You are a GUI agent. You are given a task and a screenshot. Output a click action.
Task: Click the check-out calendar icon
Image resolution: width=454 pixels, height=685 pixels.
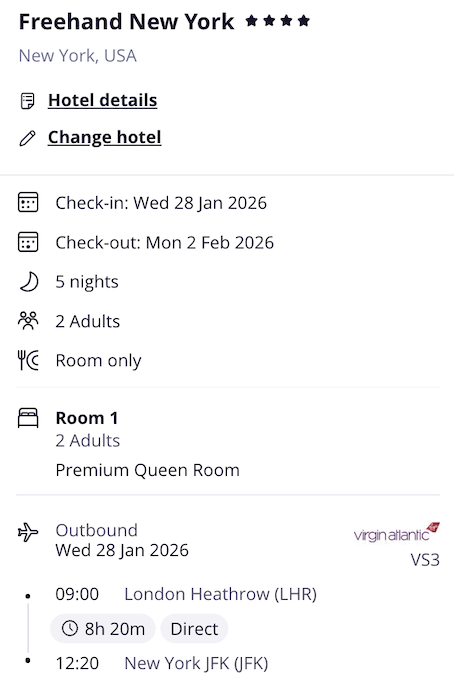pyautogui.click(x=28, y=242)
